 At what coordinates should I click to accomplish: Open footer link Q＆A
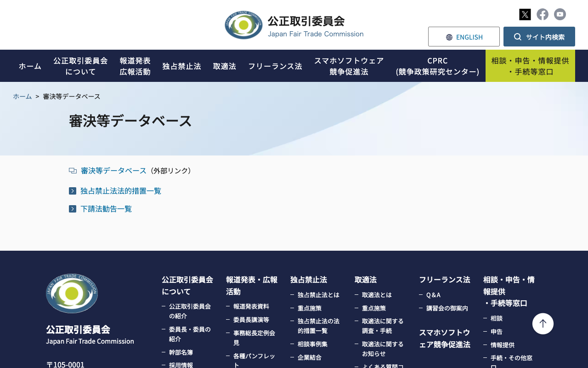click(434, 295)
